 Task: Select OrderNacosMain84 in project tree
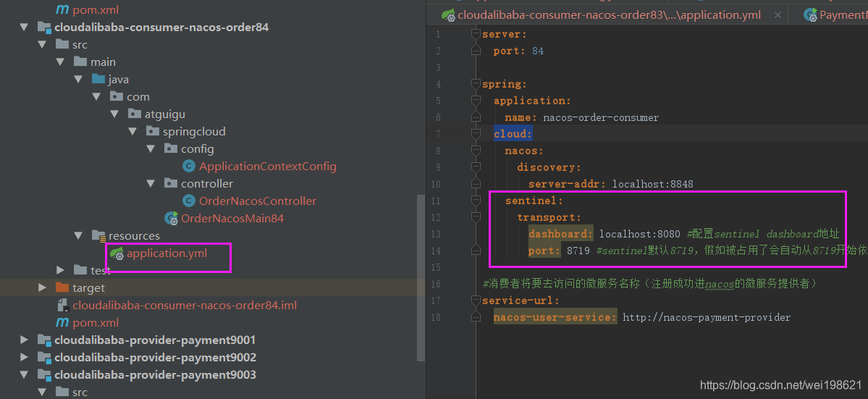pos(232,218)
